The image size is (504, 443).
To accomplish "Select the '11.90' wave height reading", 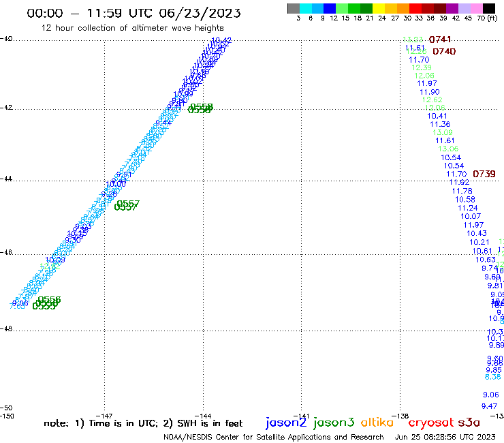I will [x=430, y=92].
